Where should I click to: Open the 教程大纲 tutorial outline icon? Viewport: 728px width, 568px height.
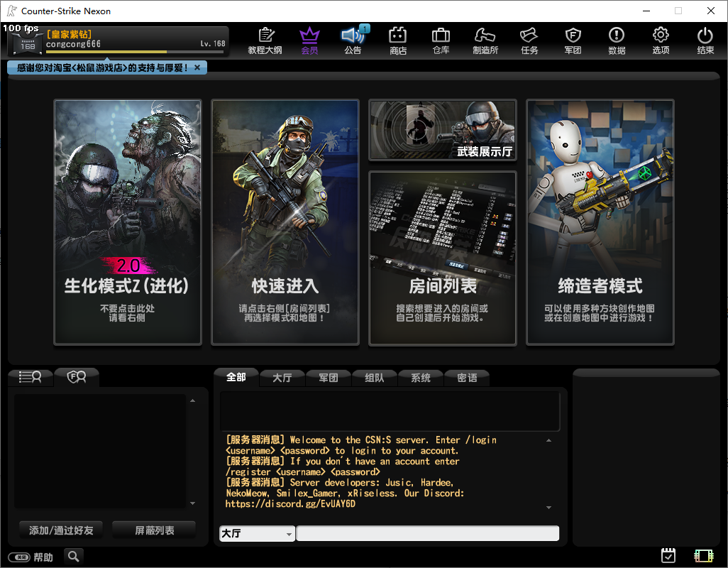pyautogui.click(x=265, y=40)
